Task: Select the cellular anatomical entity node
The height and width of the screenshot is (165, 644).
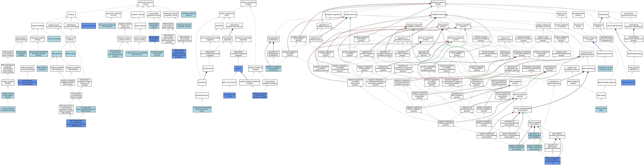Action: point(227,14)
